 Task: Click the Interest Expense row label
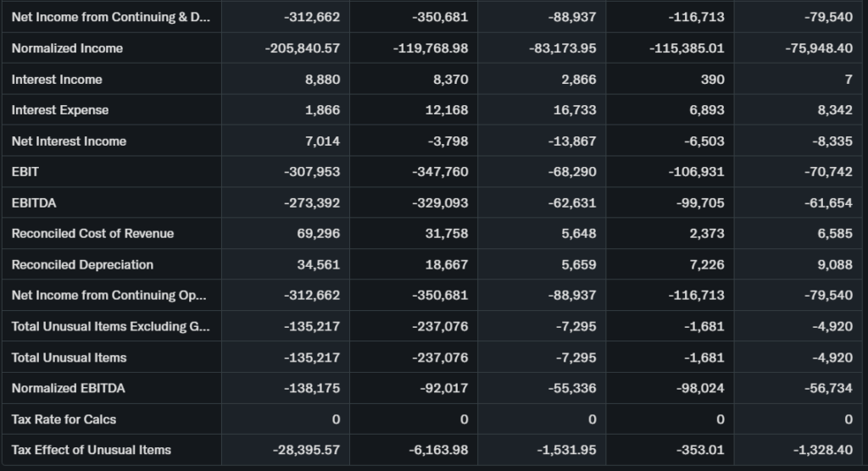tap(60, 110)
